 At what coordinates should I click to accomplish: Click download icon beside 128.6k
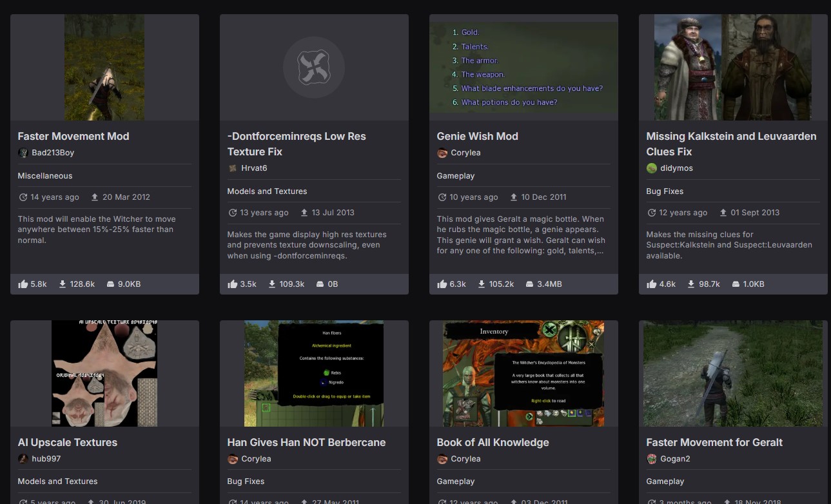pos(63,284)
